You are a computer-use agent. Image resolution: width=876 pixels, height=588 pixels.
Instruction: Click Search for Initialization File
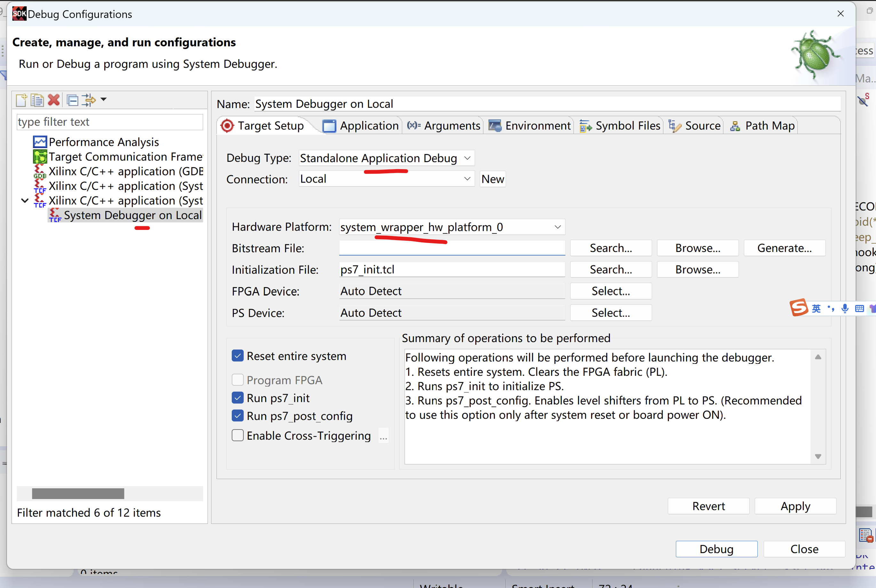click(x=611, y=270)
